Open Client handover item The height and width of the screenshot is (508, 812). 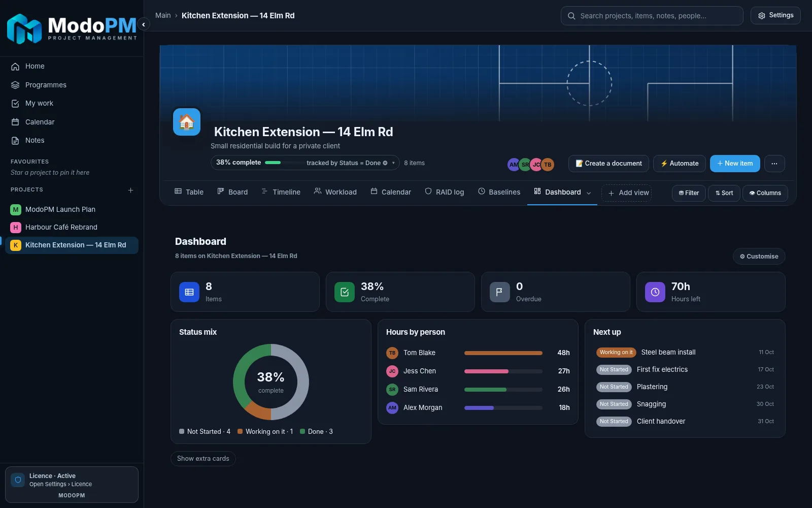coord(685,421)
